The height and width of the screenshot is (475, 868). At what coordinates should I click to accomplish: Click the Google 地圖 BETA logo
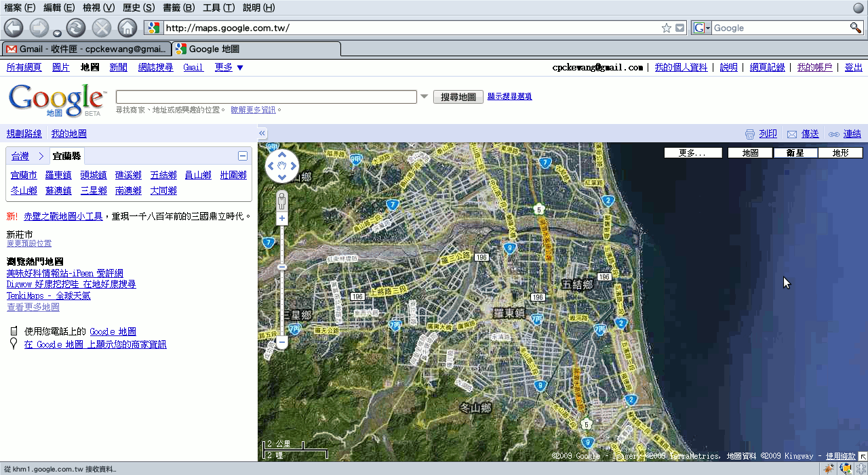click(x=57, y=100)
